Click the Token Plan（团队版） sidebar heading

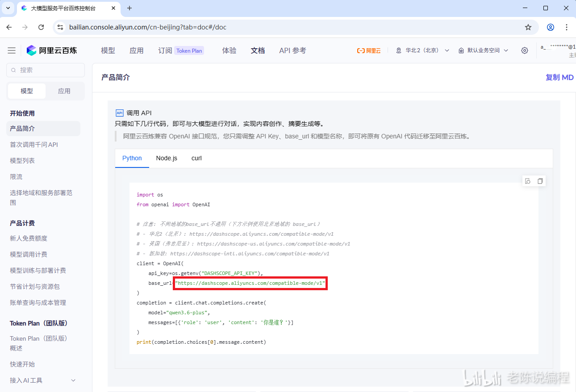(39, 323)
